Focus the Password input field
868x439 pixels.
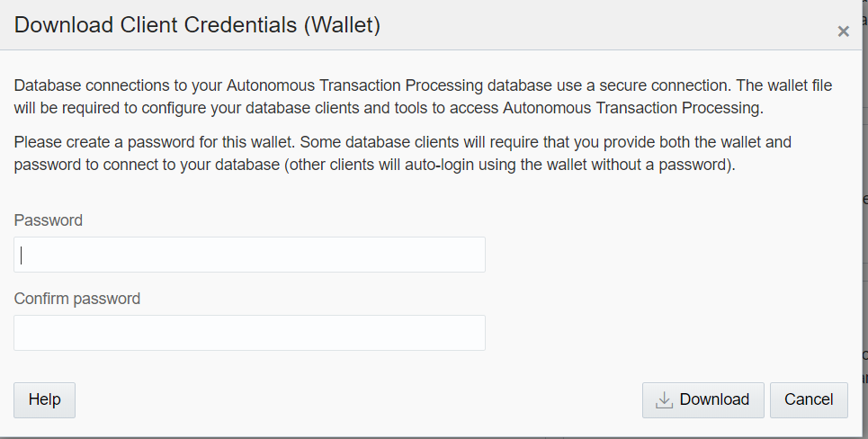point(250,255)
